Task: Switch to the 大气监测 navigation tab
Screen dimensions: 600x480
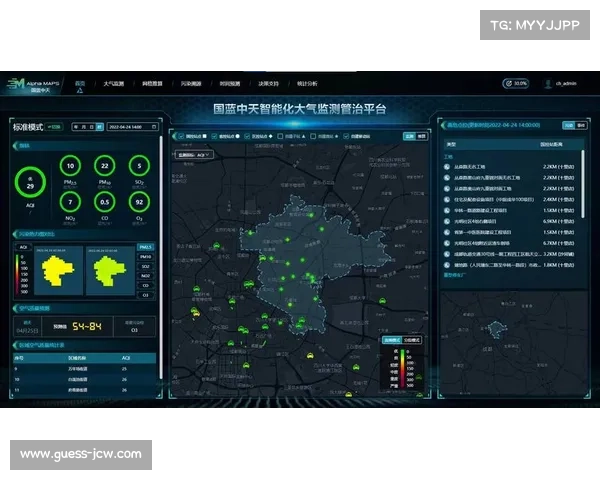Action: tap(113, 84)
